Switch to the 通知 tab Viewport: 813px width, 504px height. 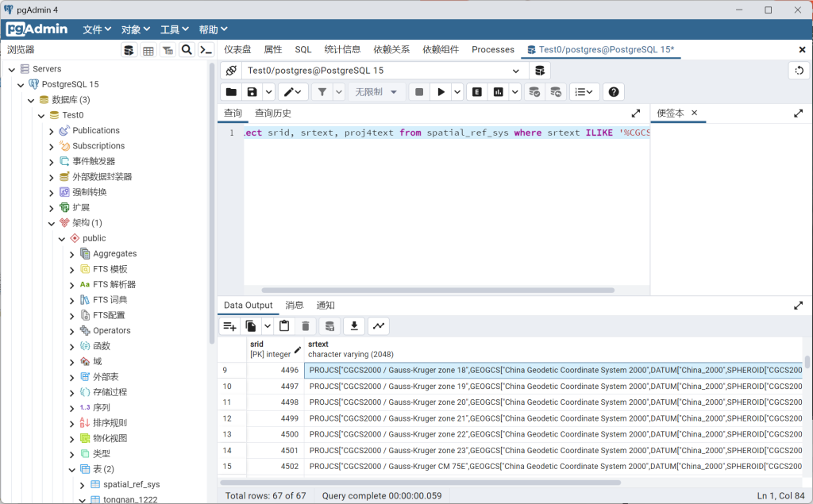point(326,306)
